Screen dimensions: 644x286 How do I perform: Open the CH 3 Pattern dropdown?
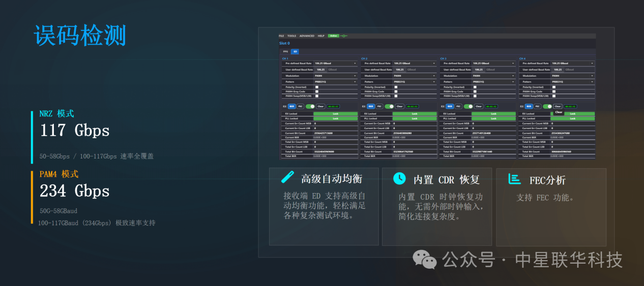coord(513,81)
